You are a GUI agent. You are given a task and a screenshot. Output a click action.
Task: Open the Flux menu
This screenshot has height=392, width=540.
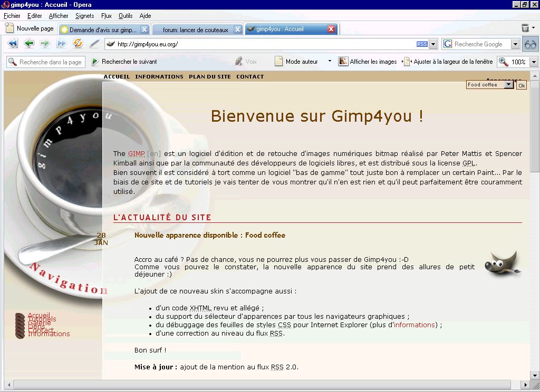pos(107,16)
